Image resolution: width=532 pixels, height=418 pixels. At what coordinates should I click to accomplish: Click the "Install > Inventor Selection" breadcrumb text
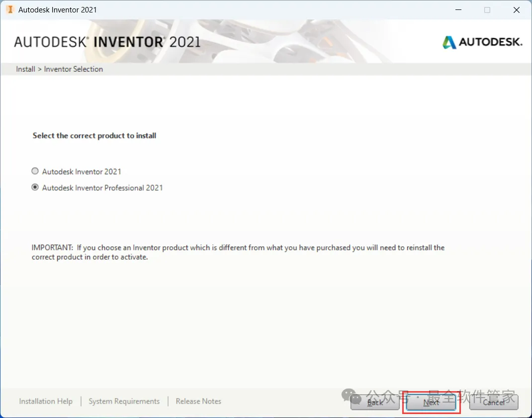pyautogui.click(x=59, y=69)
